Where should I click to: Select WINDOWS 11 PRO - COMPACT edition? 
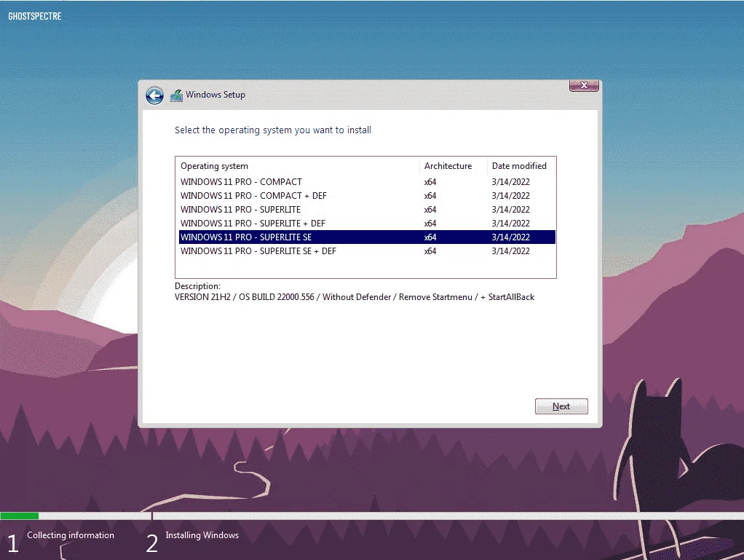(x=367, y=182)
